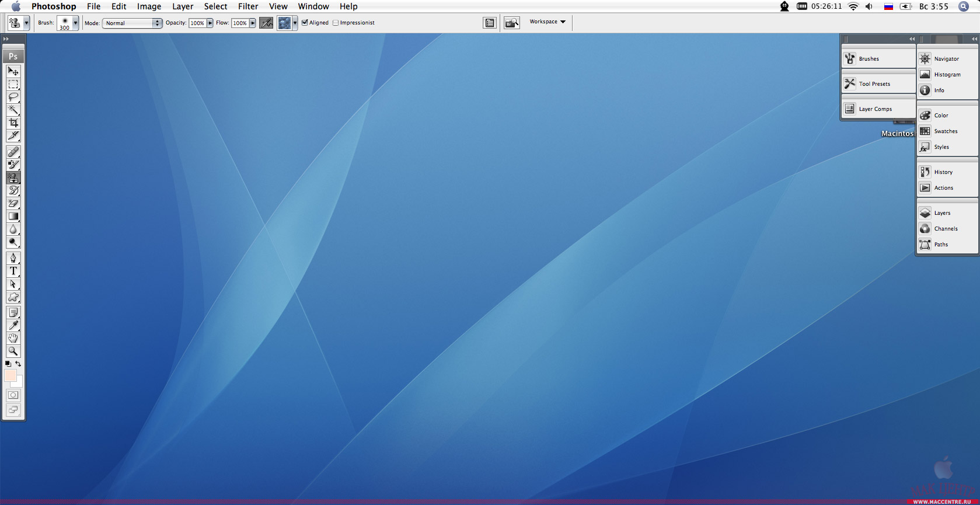Click the background color swatch

[x=19, y=383]
